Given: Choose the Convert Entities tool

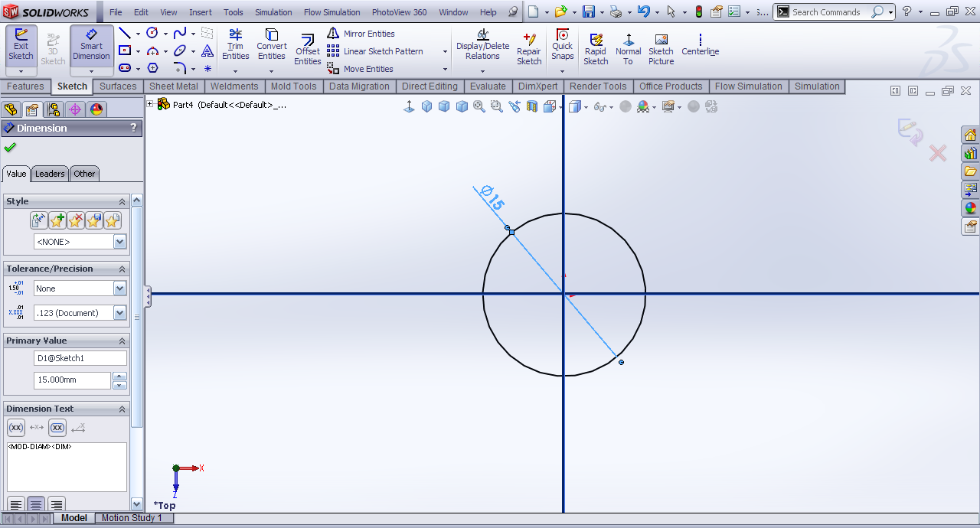Looking at the screenshot, I should (271, 46).
